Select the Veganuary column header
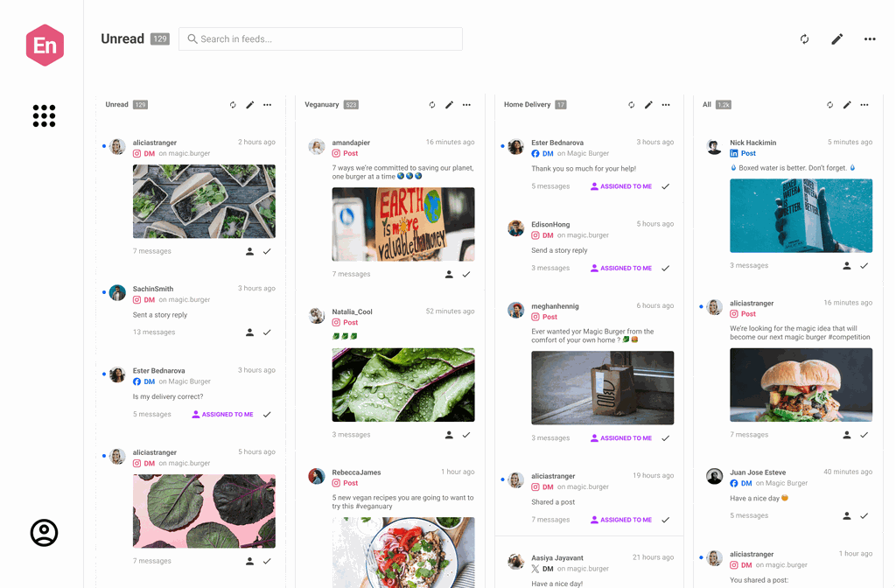 click(x=321, y=105)
